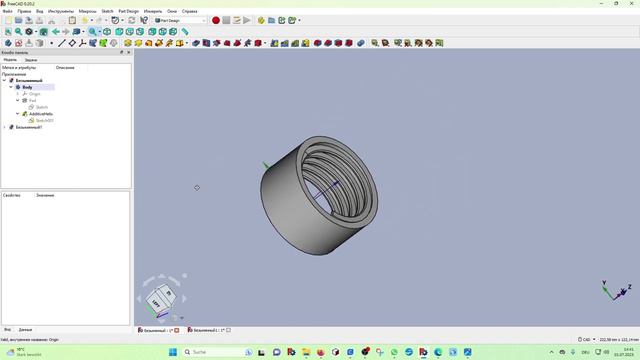Show hidden system tray icons
Screen dimensions: 640x360
[551, 352]
